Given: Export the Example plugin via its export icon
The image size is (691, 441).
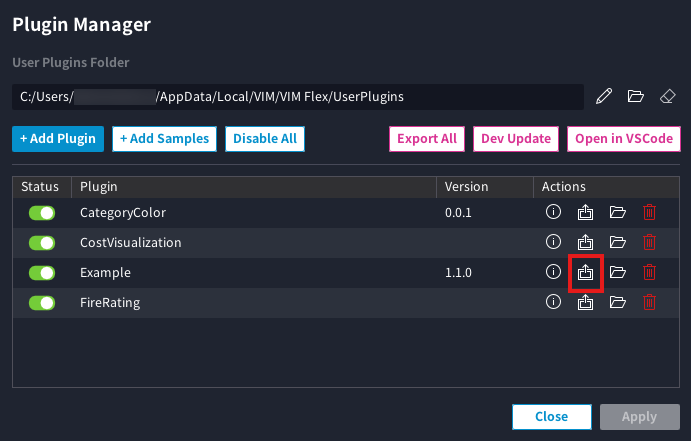Looking at the screenshot, I should (x=586, y=272).
